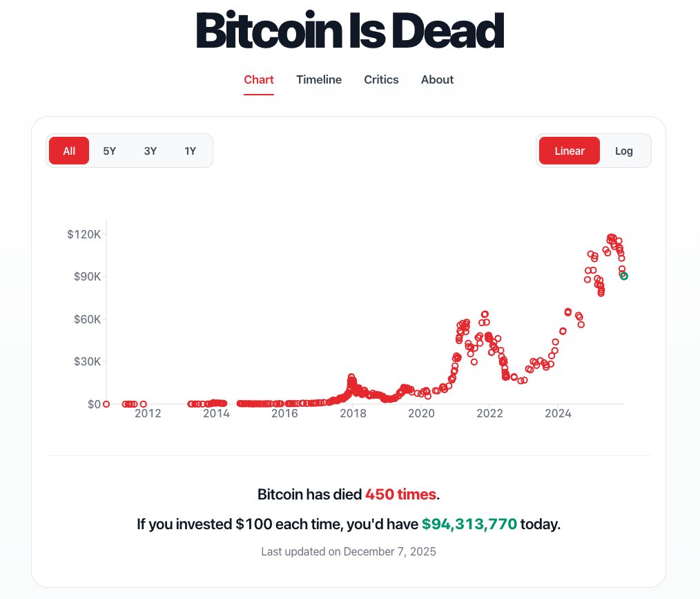
Task: Open the Timeline tab
Action: click(319, 79)
